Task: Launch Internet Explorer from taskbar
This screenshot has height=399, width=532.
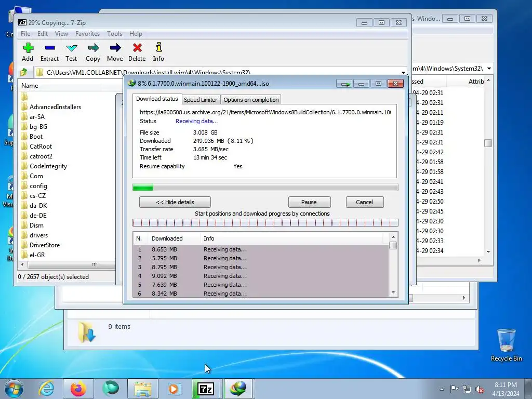Action: 46,389
